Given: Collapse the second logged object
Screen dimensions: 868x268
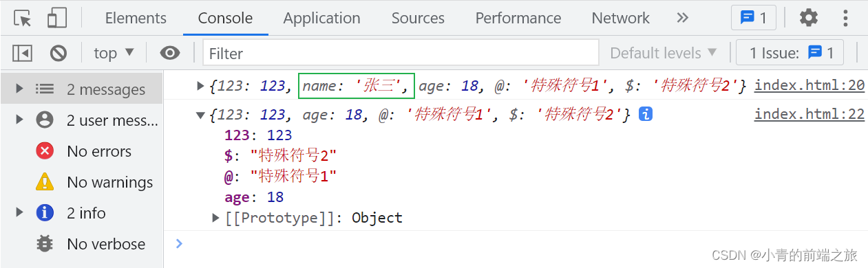Looking at the screenshot, I should pyautogui.click(x=200, y=115).
